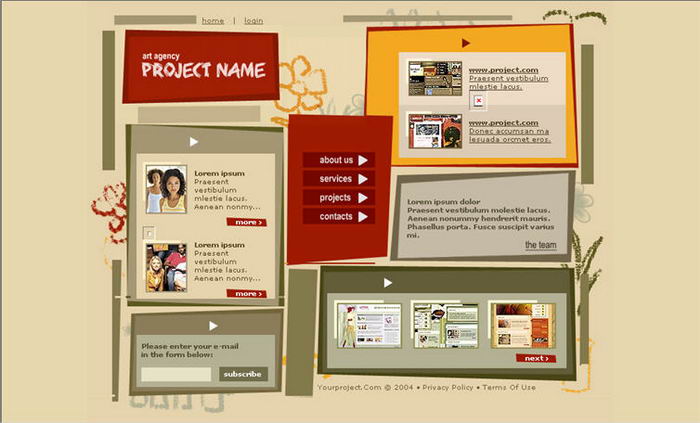This screenshot has width=700, height=423.
Task: Open the first www.project.com link
Action: pyautogui.click(x=503, y=70)
